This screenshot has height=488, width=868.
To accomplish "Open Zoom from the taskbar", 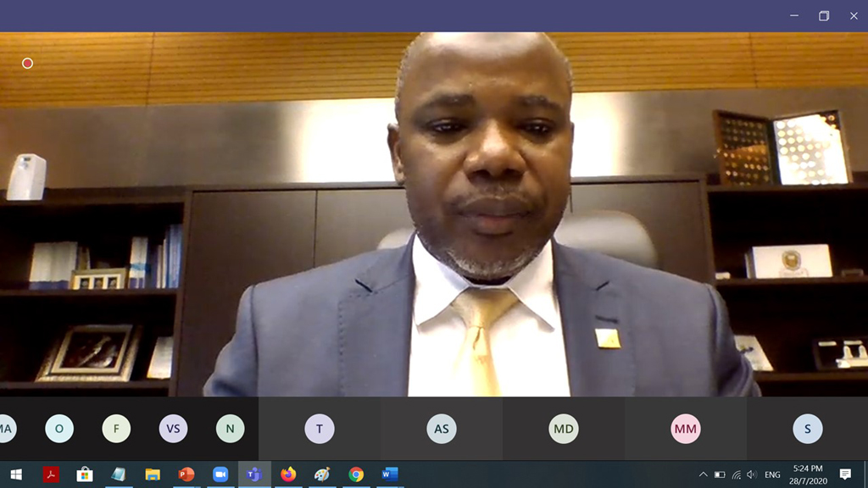I will pos(220,474).
